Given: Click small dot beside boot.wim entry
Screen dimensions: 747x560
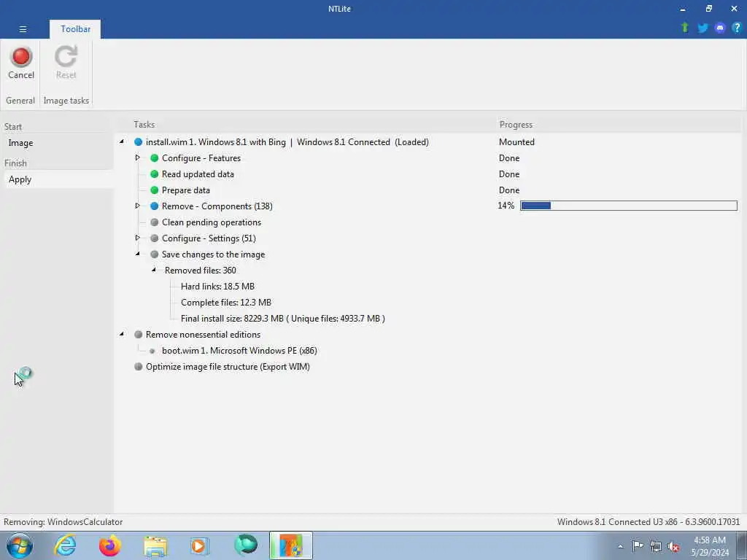Looking at the screenshot, I should [x=152, y=351].
